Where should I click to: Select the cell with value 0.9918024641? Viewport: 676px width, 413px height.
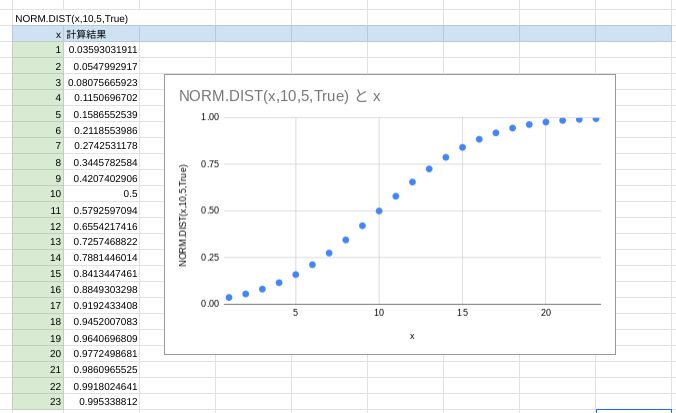click(102, 385)
